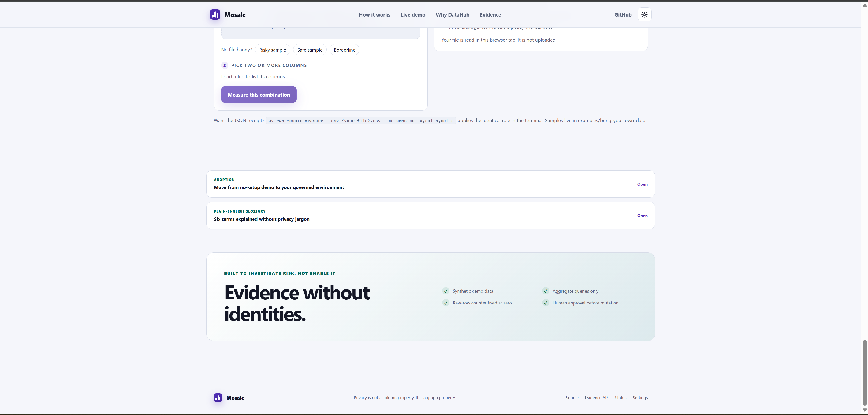Click the checkmark beside Human approval before mutation
The width and height of the screenshot is (868, 415).
[546, 303]
